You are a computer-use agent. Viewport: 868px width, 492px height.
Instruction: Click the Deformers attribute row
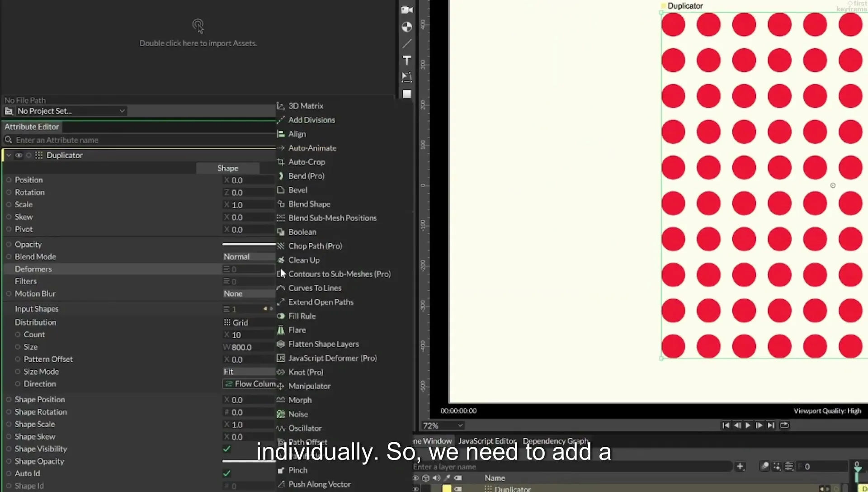pyautogui.click(x=139, y=269)
